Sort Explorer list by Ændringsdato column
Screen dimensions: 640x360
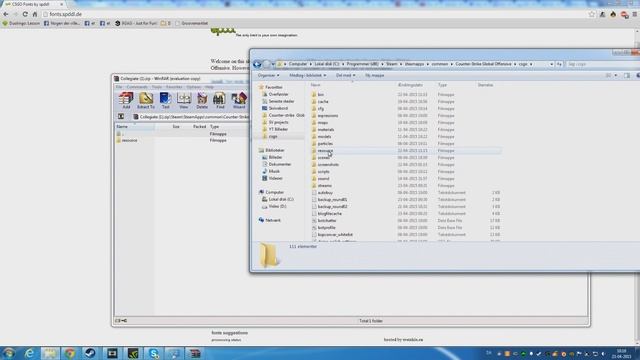[410, 85]
